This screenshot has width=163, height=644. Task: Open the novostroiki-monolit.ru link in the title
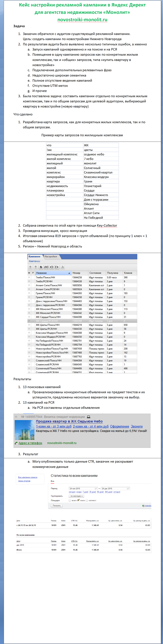[x=82, y=20]
